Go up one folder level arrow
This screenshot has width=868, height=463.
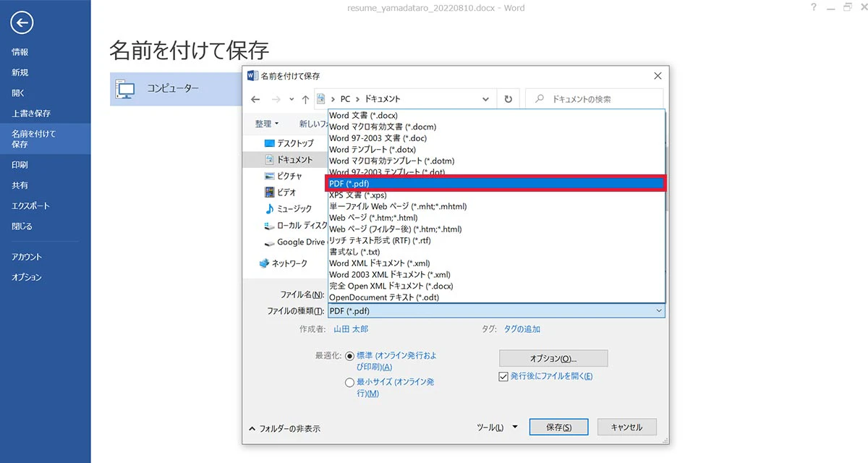(306, 99)
